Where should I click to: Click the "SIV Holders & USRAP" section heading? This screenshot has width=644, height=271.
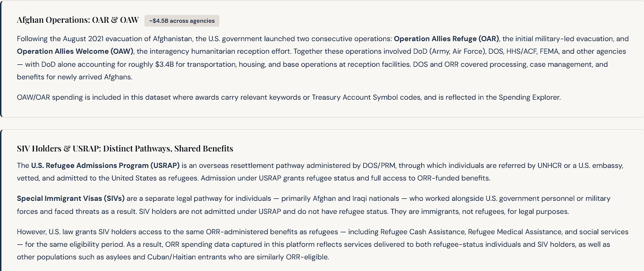click(x=125, y=149)
